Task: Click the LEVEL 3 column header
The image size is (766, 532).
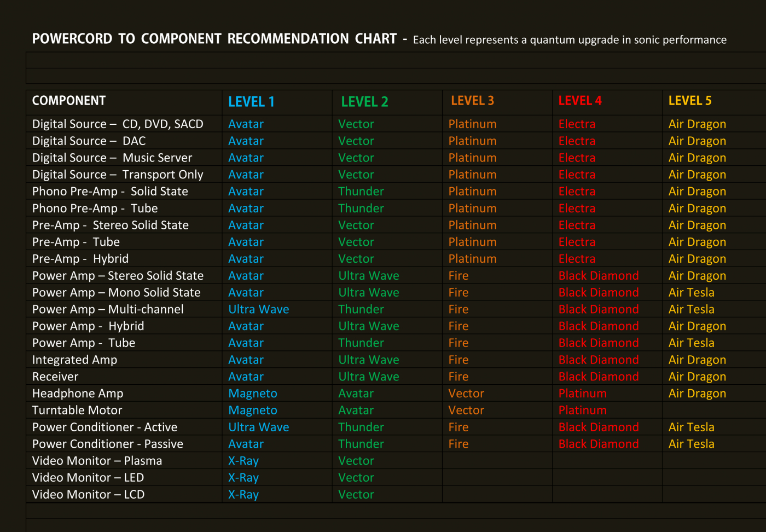Action: (x=472, y=101)
